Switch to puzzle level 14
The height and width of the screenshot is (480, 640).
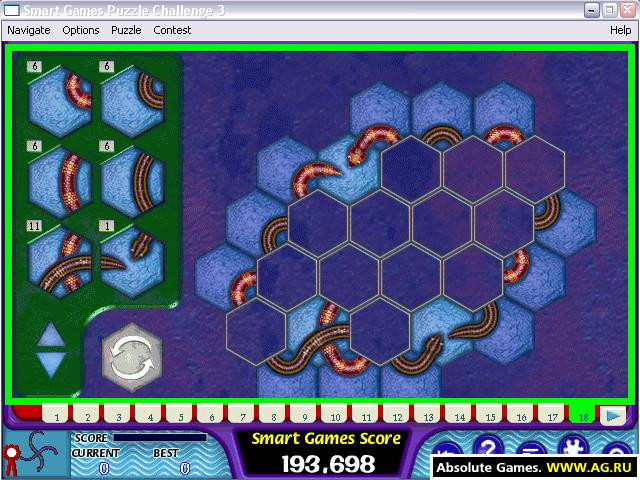[x=460, y=416]
